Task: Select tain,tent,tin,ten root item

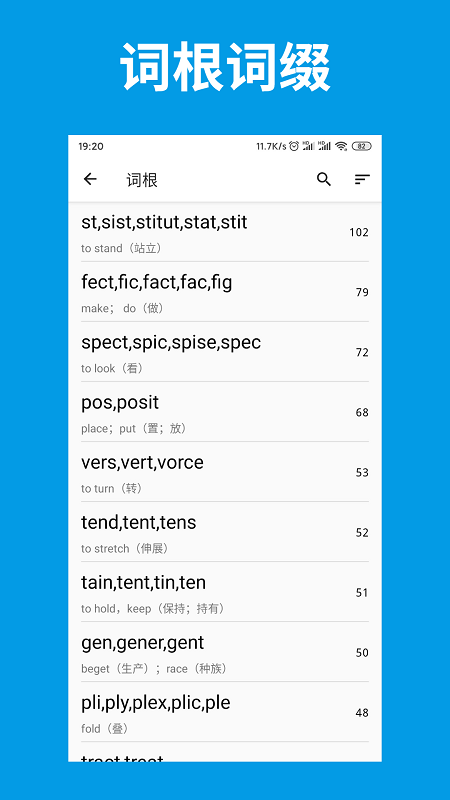Action: click(225, 592)
